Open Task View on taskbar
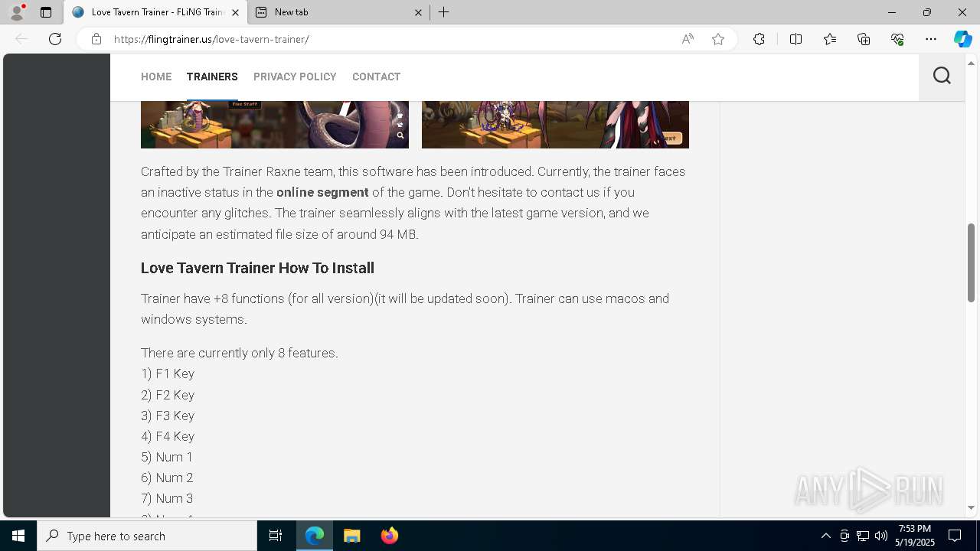Screen dimensions: 980x551 pyautogui.click(x=276, y=536)
